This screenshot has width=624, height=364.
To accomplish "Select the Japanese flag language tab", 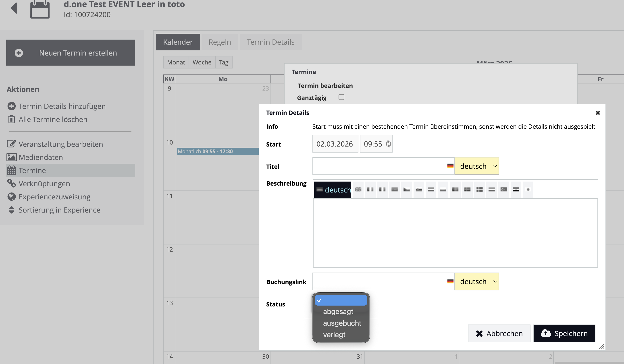I will pyautogui.click(x=528, y=190).
